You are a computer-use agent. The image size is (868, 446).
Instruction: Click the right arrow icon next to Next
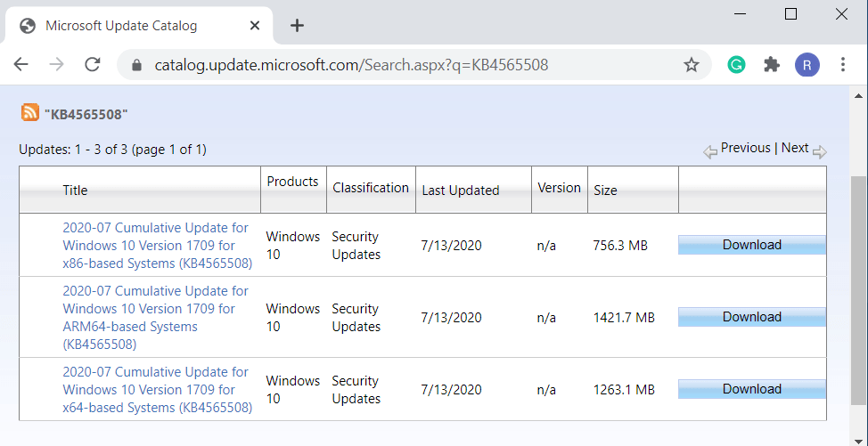(x=820, y=152)
